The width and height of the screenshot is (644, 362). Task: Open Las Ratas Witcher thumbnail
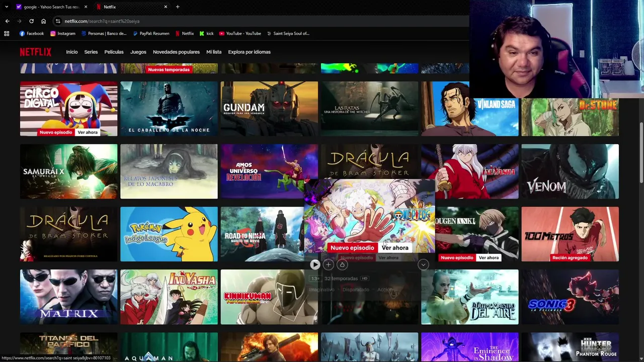click(x=369, y=109)
